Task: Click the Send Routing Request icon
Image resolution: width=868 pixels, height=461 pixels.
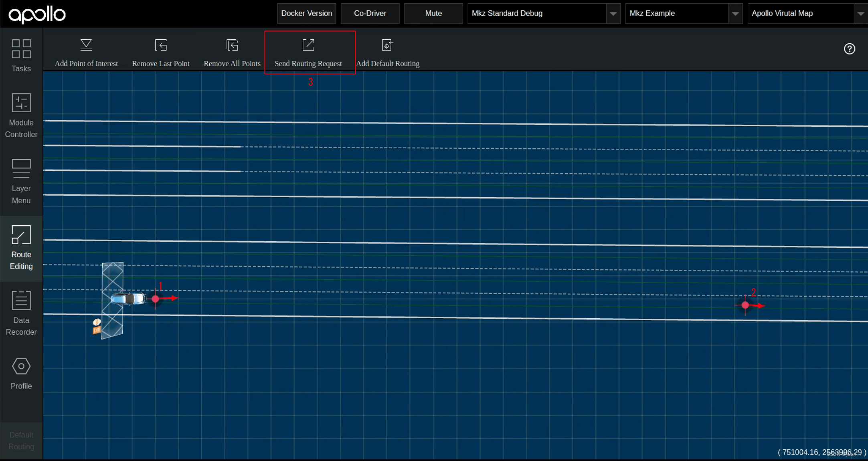Action: coord(308,45)
